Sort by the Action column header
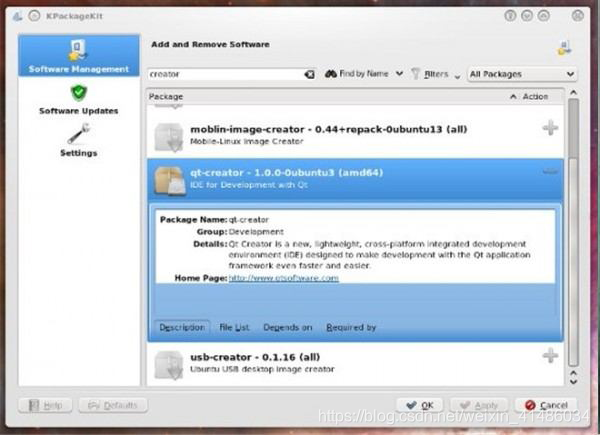Viewport: 600px width, 435px height. [535, 96]
